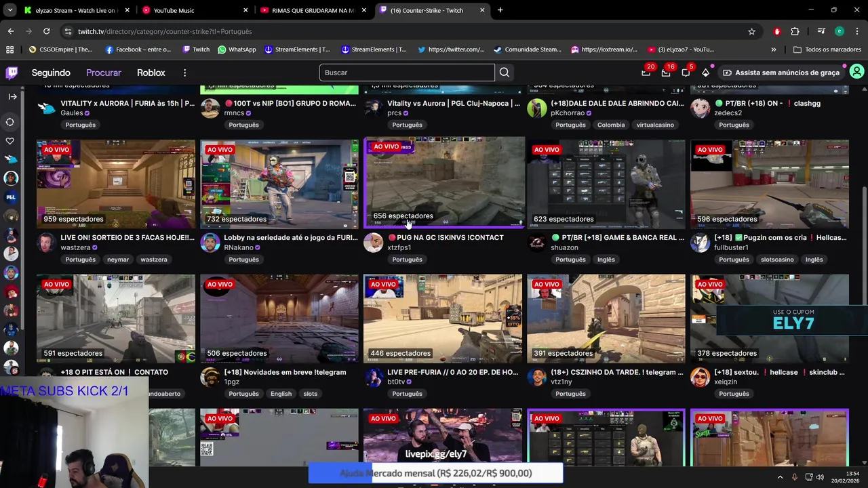Reload the current page
868x488 pixels.
(x=46, y=31)
